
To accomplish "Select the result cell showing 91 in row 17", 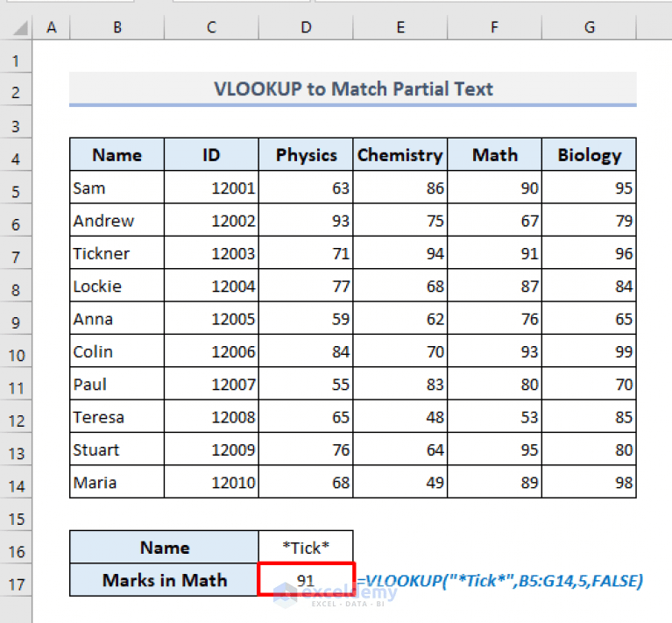I will coord(306,580).
